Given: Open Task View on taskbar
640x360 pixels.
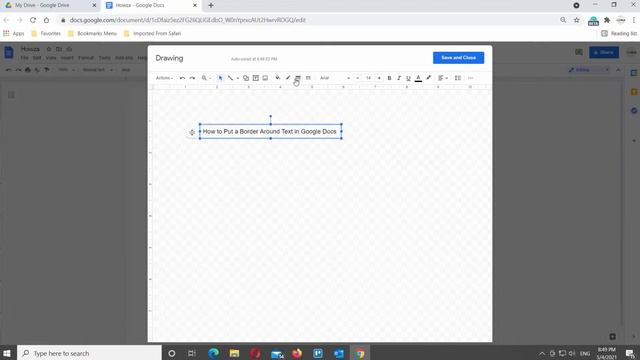Looking at the screenshot, I should pos(192,353).
